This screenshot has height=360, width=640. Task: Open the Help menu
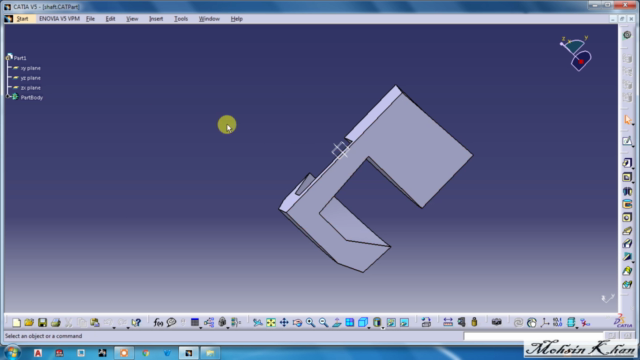(x=236, y=19)
